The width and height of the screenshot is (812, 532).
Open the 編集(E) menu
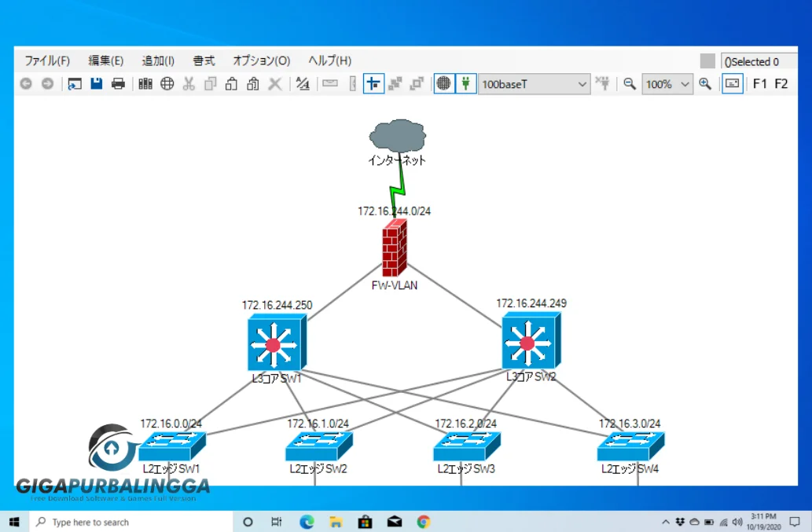[x=105, y=61]
